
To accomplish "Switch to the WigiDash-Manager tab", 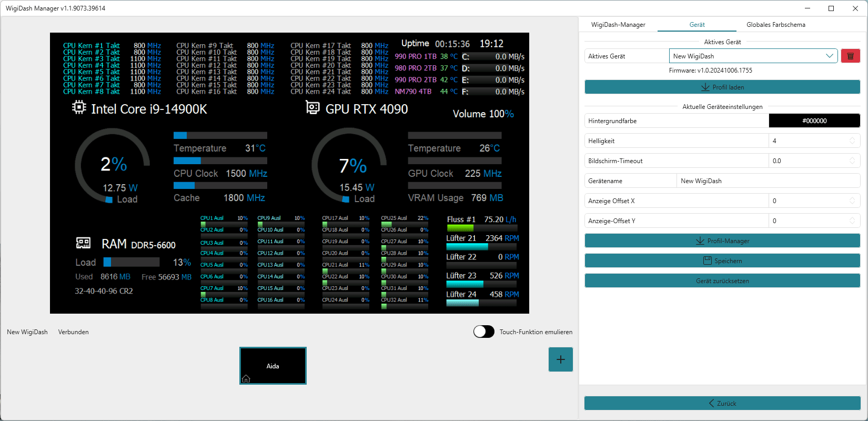I will click(618, 25).
